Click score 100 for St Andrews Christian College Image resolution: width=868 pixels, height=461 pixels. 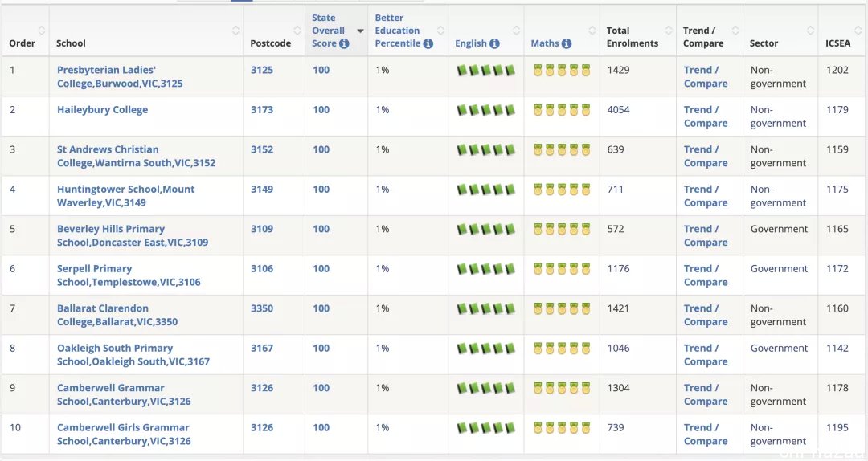tap(321, 150)
